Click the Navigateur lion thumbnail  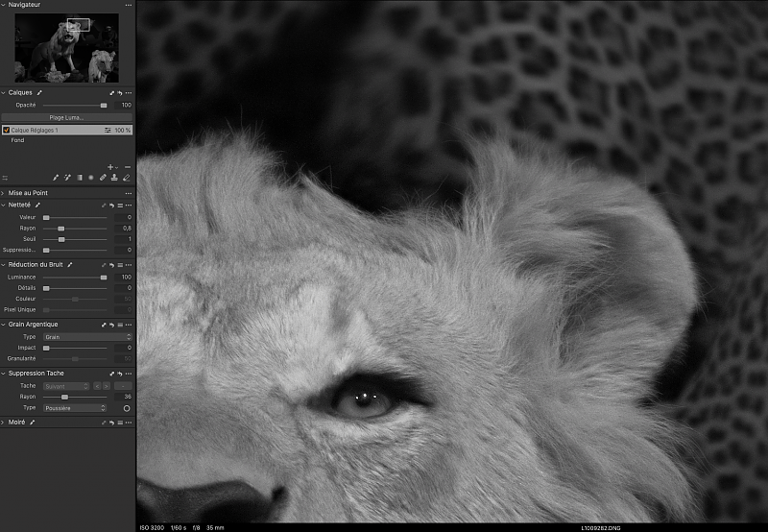coord(66,49)
